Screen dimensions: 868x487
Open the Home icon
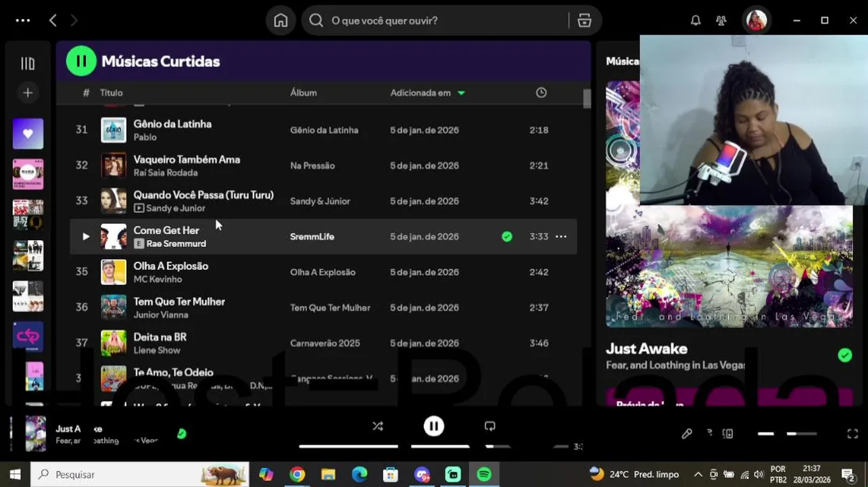pos(281,20)
